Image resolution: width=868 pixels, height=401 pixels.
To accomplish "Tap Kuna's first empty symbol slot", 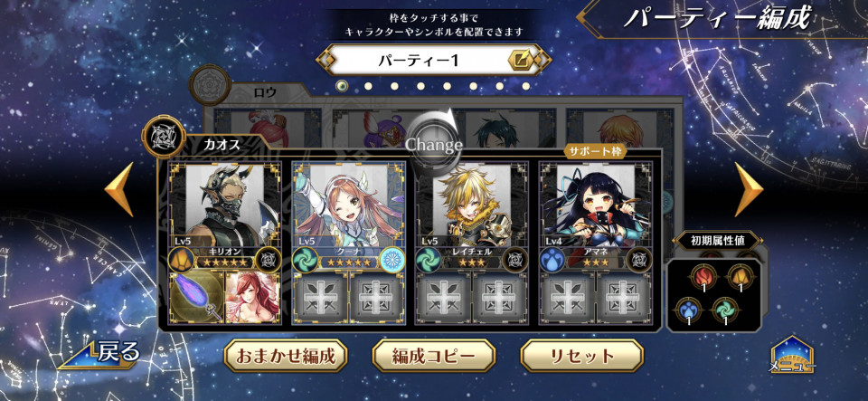I will pos(320,297).
